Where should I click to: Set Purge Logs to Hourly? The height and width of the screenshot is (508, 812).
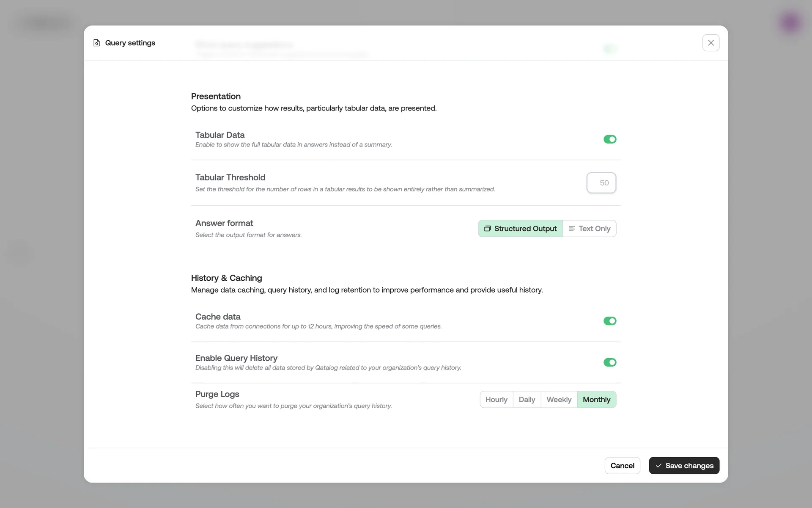[496, 400]
